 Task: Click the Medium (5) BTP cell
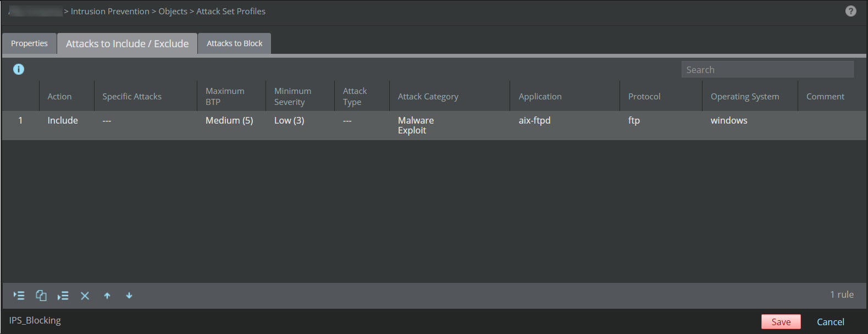(x=229, y=120)
